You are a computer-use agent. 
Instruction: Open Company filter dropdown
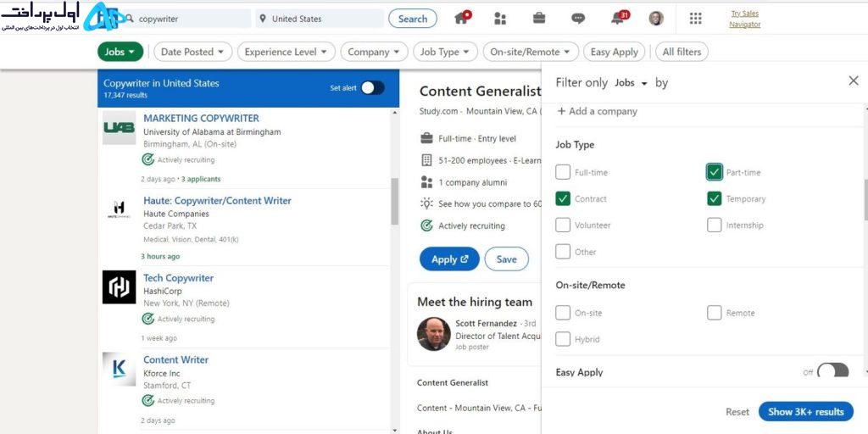coord(374,52)
